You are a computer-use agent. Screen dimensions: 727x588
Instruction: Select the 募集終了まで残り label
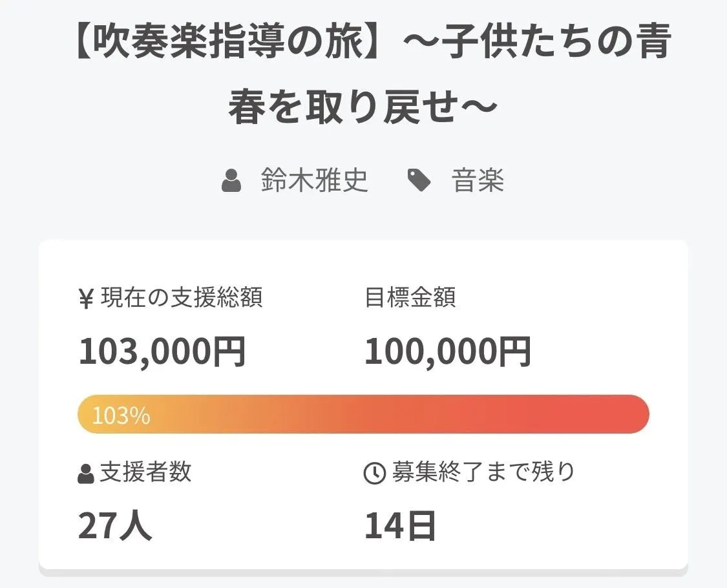(x=483, y=472)
